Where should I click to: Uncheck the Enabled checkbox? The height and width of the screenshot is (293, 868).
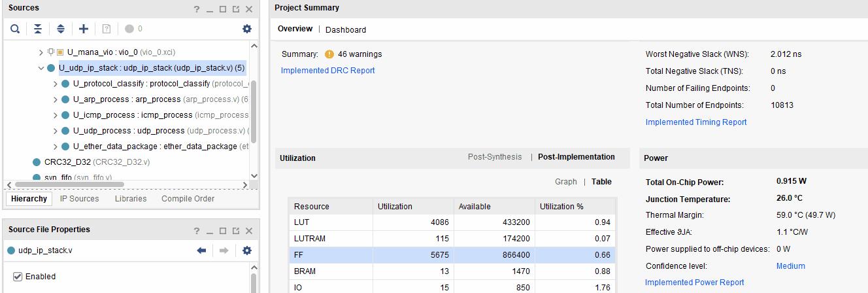[18, 277]
